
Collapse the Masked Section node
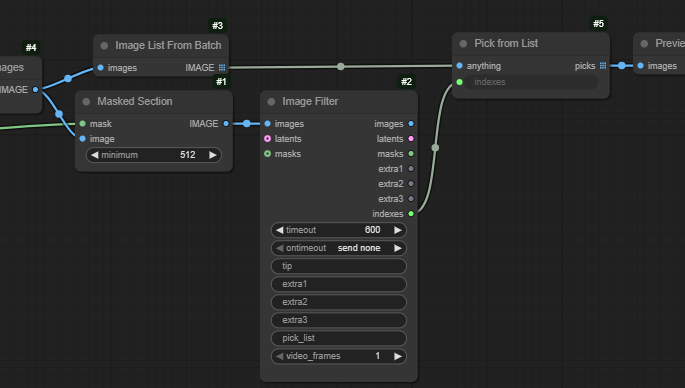click(86, 101)
